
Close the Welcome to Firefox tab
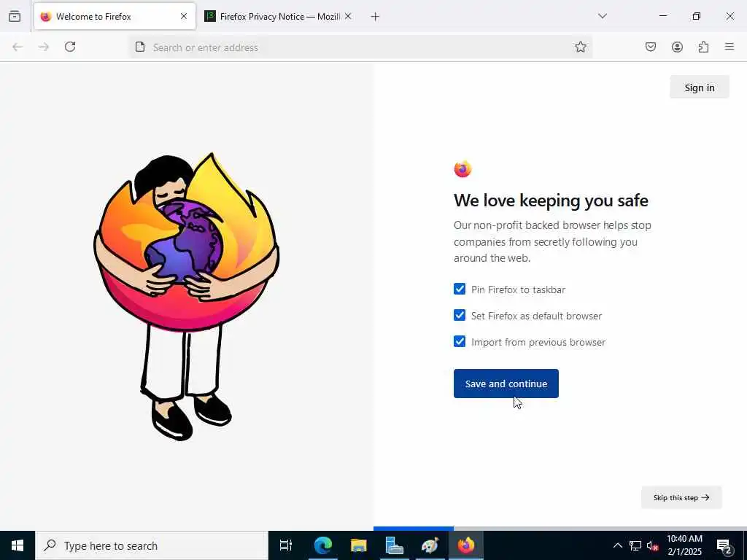[184, 16]
